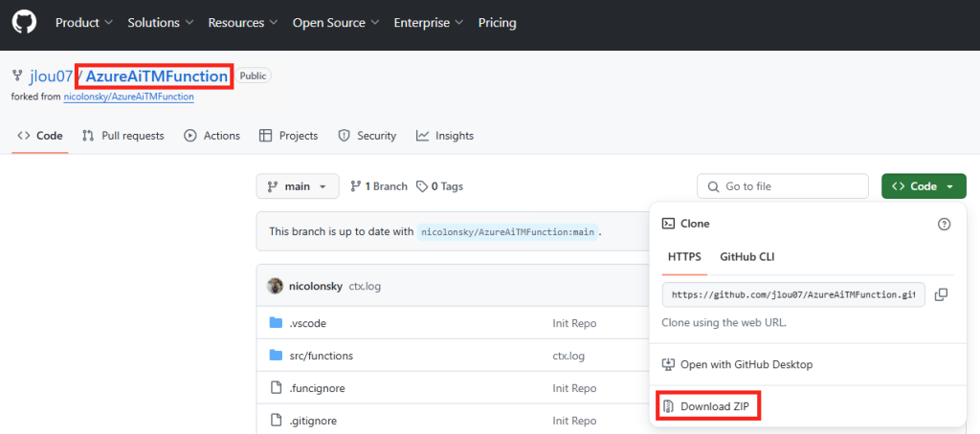Open the Projects tab
Image resolution: width=980 pixels, height=434 pixels.
click(x=289, y=136)
